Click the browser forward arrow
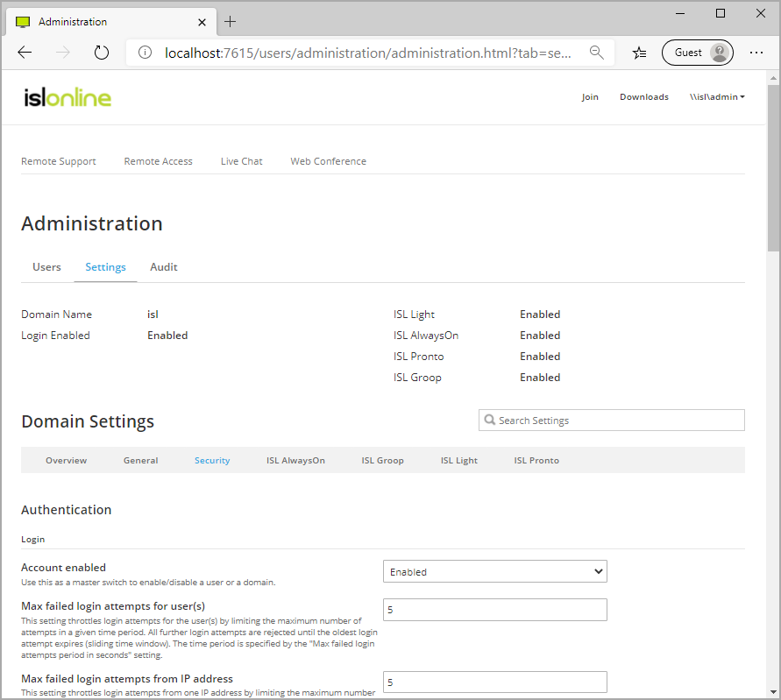781x700 pixels. [x=63, y=53]
